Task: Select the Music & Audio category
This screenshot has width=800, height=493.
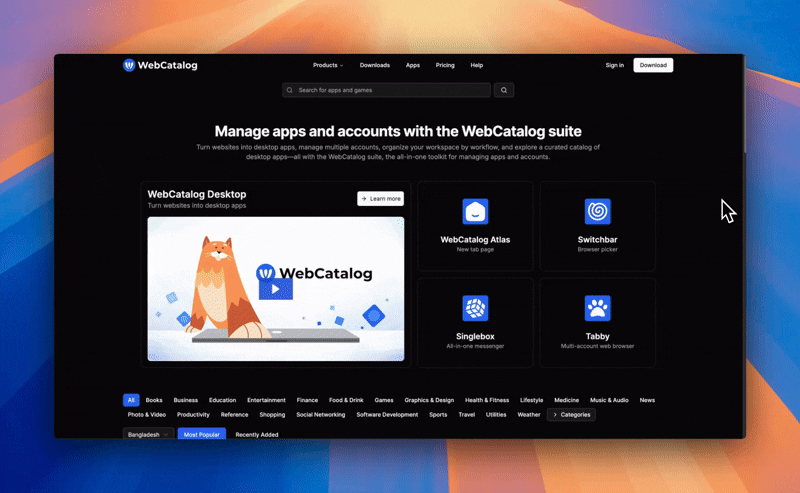Action: point(609,400)
